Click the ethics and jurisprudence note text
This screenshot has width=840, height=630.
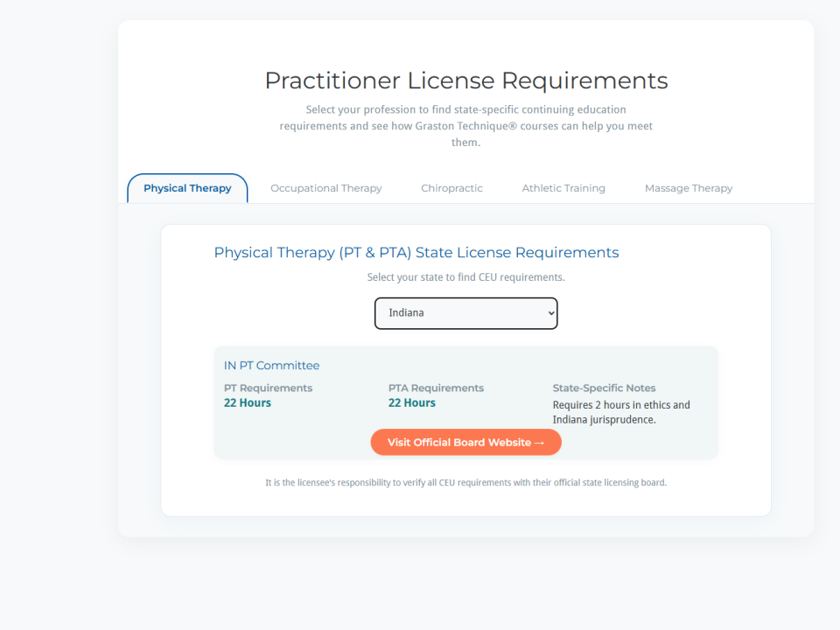pyautogui.click(x=620, y=411)
